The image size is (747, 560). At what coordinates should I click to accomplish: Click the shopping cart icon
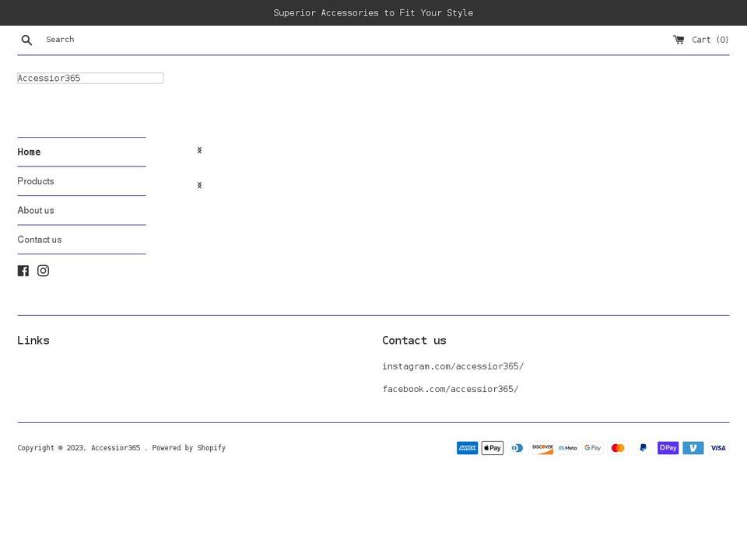pyautogui.click(x=678, y=39)
